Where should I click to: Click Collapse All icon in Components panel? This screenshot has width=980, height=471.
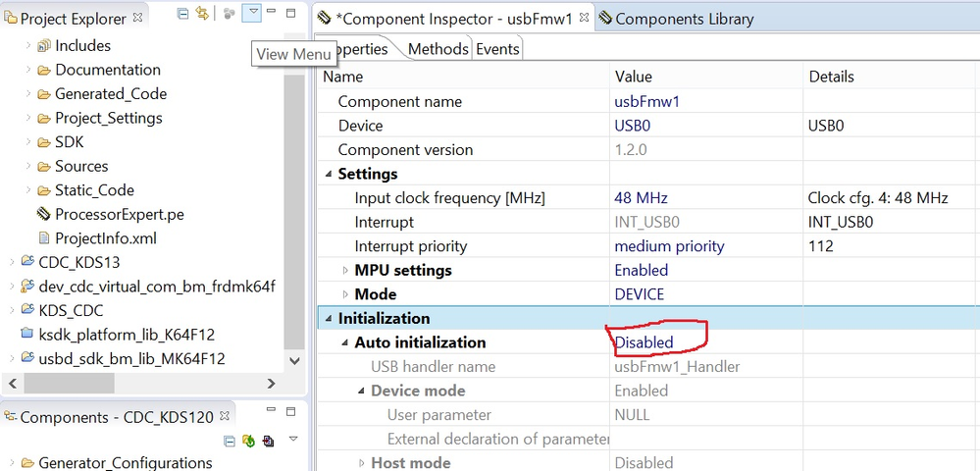coord(229,442)
